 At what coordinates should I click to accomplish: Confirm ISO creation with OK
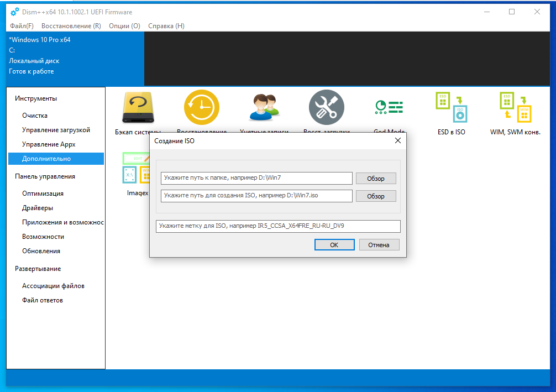click(334, 245)
